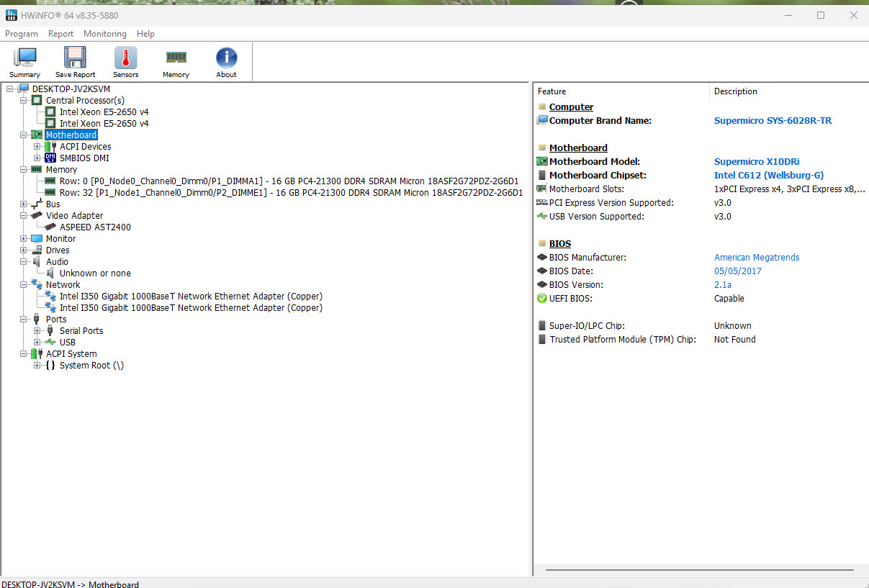Viewport: 869px width, 588px height.
Task: Click the Bus node icon
Action: pyautogui.click(x=37, y=204)
